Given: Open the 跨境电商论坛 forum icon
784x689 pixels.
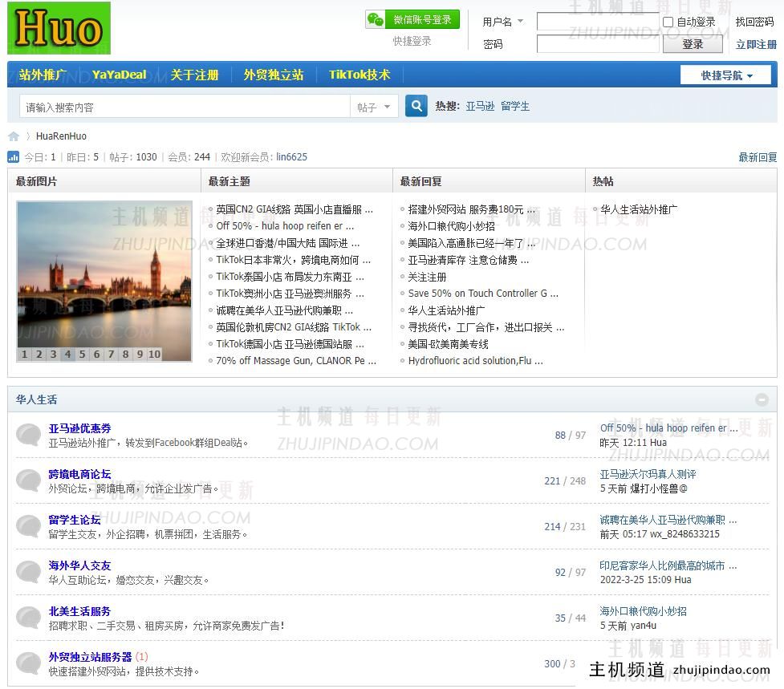Looking at the screenshot, I should click(x=27, y=480).
